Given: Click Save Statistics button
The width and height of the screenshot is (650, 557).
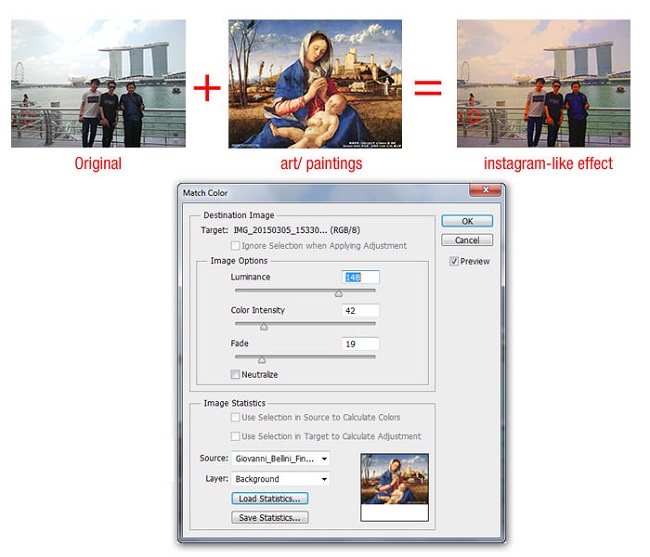Looking at the screenshot, I should click(x=270, y=517).
